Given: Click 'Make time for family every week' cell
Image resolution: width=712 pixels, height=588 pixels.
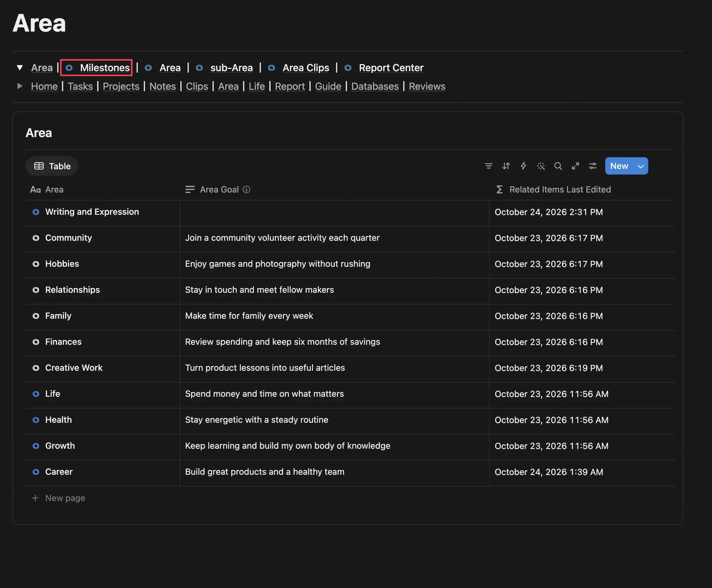Looking at the screenshot, I should pos(334,317).
